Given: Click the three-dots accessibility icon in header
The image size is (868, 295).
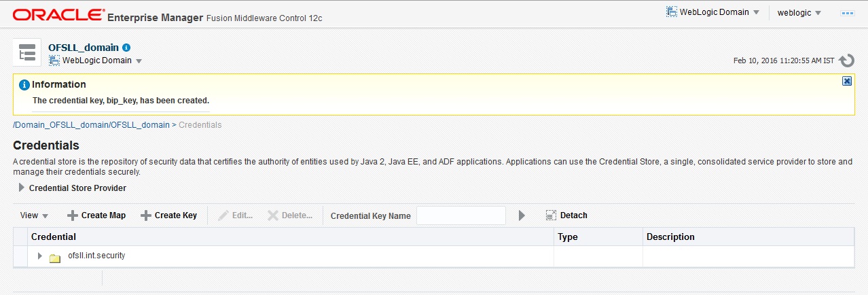Looking at the screenshot, I should (x=847, y=13).
